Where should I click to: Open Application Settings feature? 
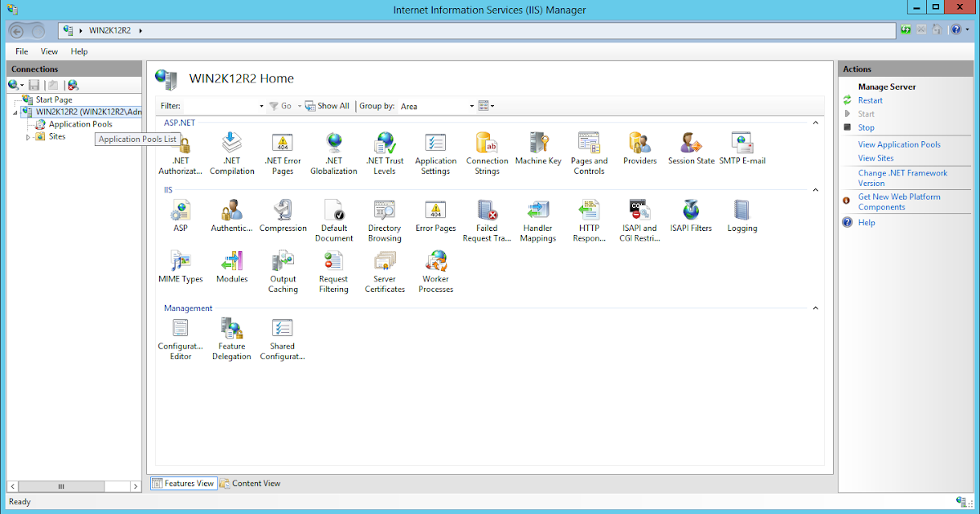pyautogui.click(x=435, y=153)
